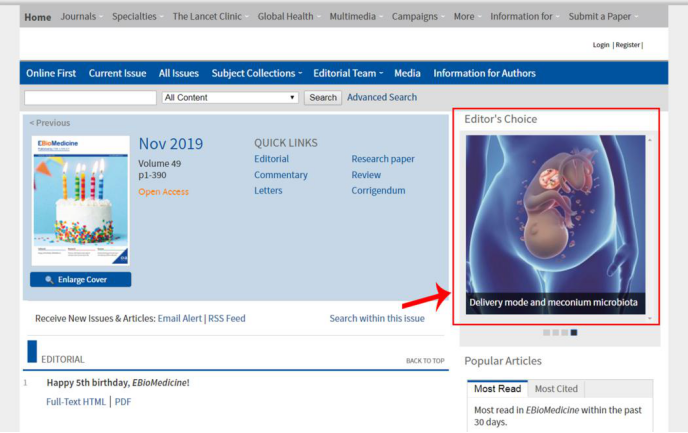Go to Online First tab
This screenshot has height=433, width=688.
51,73
